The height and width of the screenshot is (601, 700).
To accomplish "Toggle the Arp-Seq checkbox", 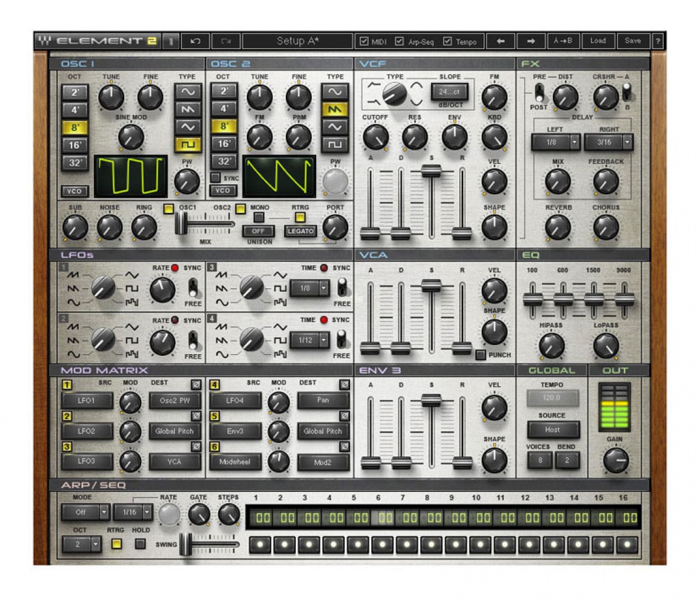I will pos(400,41).
